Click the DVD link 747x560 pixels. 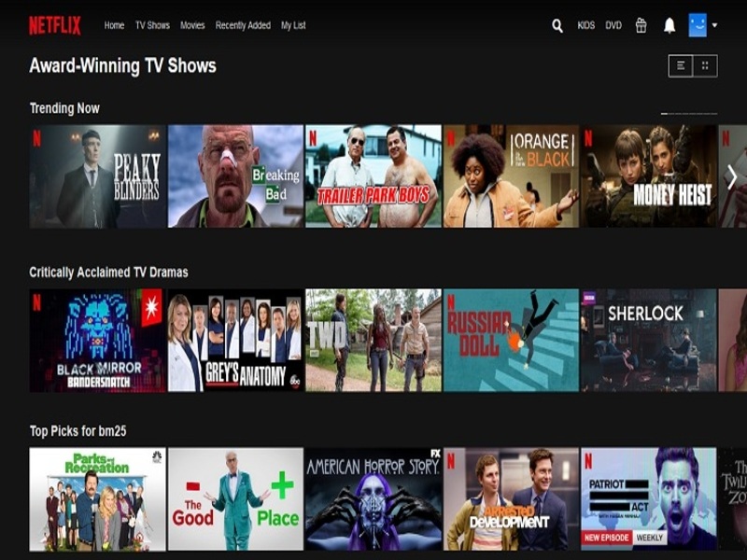(613, 25)
